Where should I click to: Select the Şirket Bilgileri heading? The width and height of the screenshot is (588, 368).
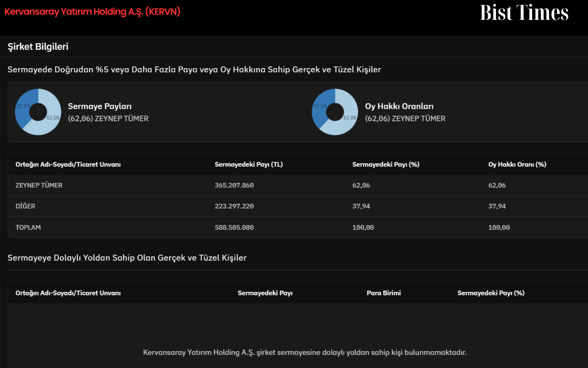(x=38, y=47)
